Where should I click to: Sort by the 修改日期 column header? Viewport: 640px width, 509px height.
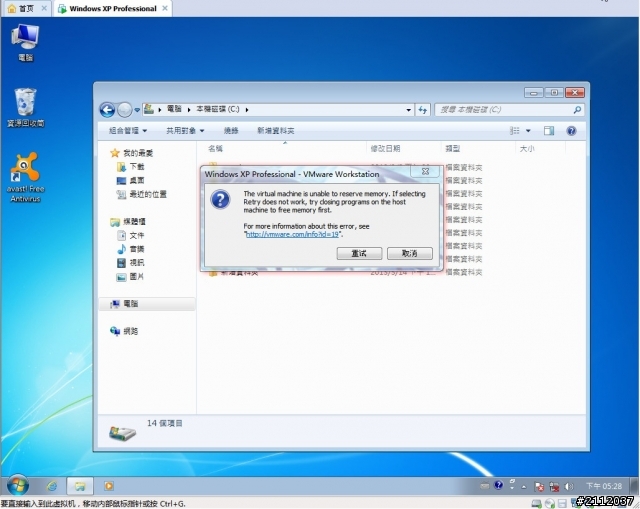coord(385,149)
